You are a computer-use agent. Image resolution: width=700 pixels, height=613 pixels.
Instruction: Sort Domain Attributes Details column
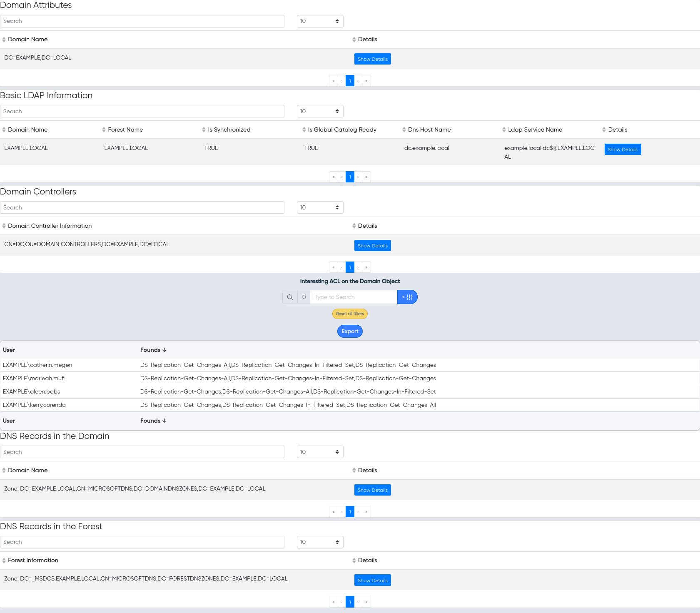pos(365,40)
